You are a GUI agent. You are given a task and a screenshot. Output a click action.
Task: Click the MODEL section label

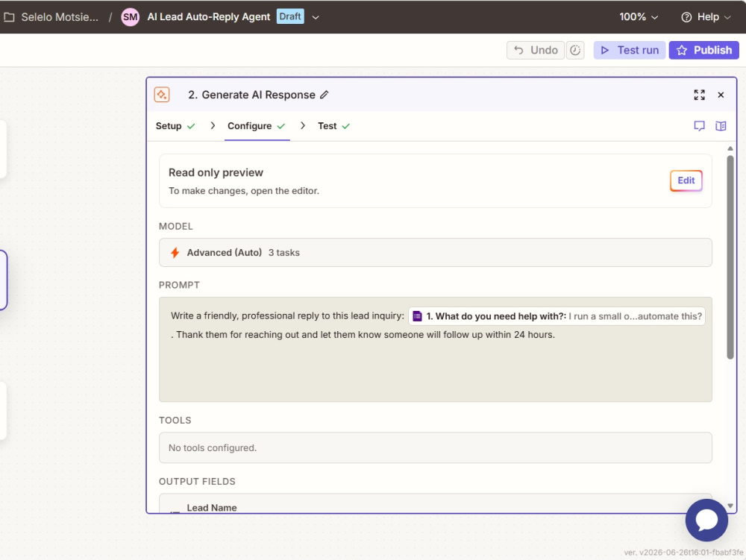tap(176, 226)
